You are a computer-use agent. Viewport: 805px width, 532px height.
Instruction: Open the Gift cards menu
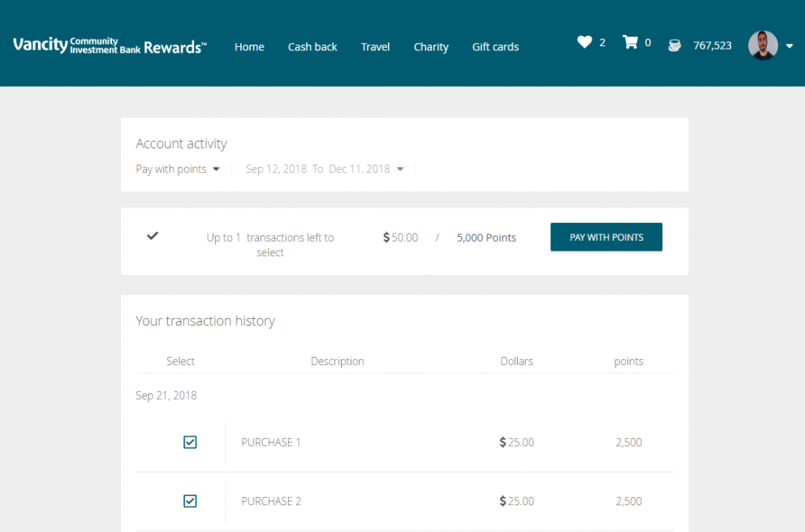click(496, 47)
